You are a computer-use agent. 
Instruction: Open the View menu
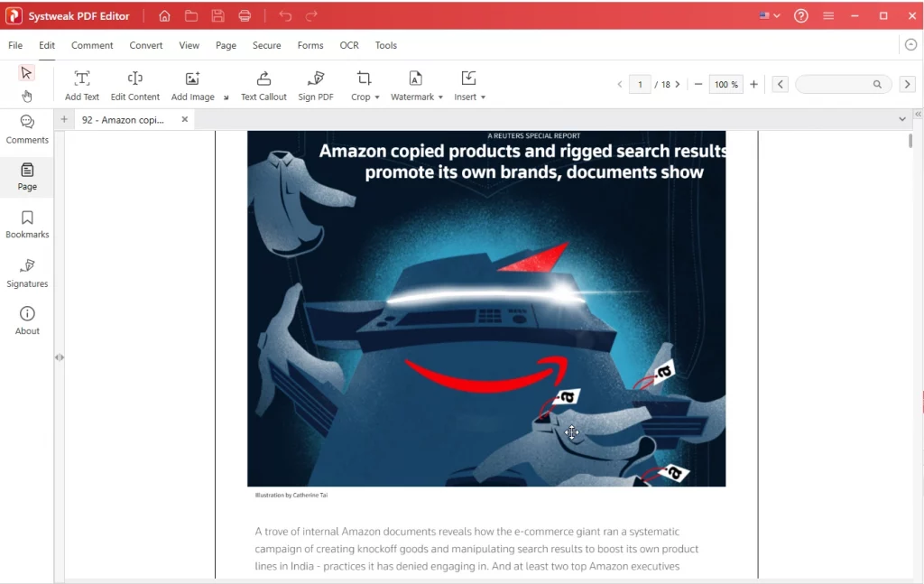[189, 45]
